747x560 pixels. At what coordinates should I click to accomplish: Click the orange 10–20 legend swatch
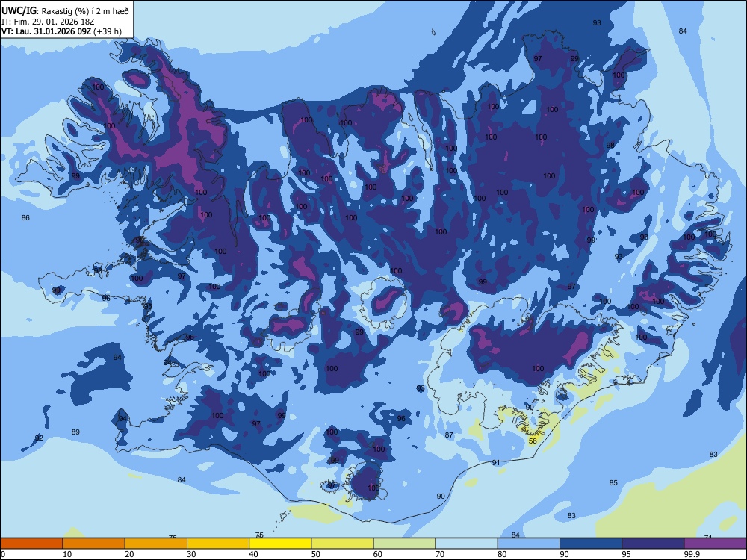pyautogui.click(x=94, y=544)
